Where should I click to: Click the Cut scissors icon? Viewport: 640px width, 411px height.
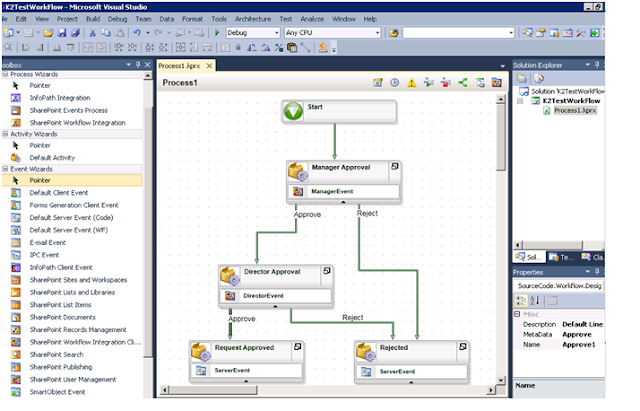pyautogui.click(x=93, y=33)
